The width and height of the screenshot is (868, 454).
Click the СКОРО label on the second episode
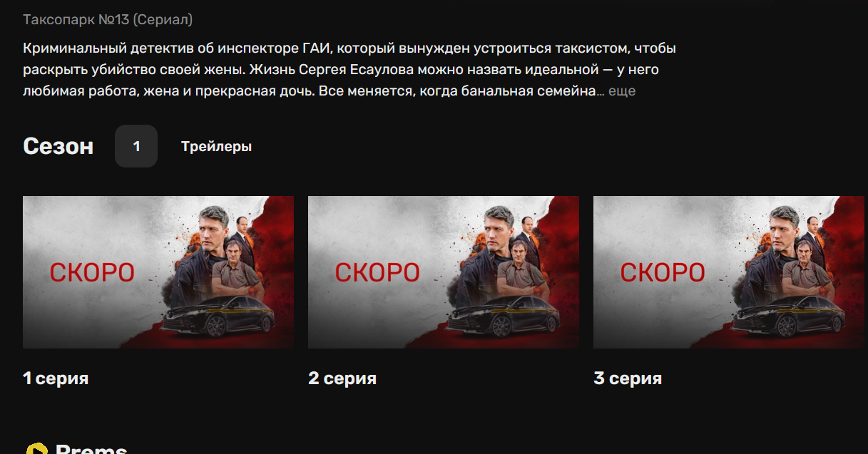[x=377, y=272]
